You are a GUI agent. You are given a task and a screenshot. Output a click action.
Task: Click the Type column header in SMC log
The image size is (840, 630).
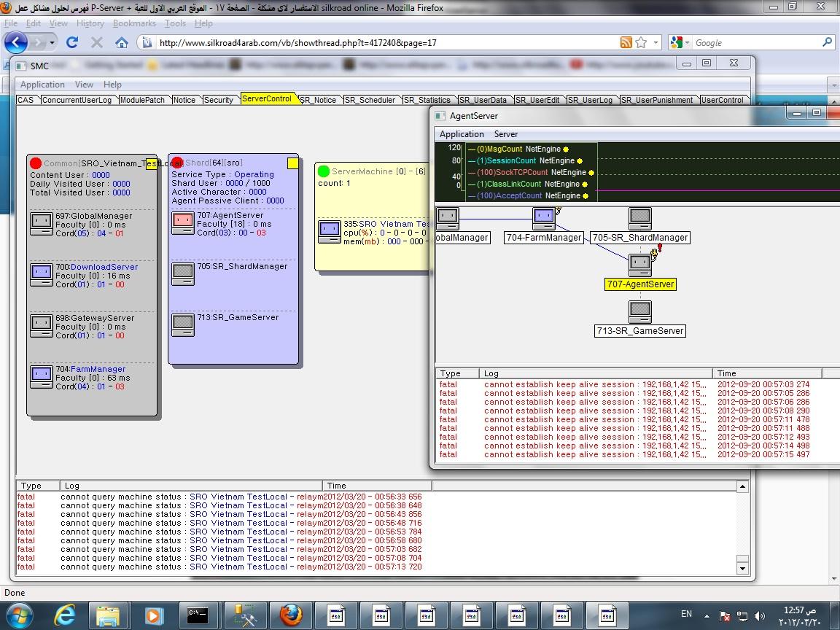[x=38, y=486]
